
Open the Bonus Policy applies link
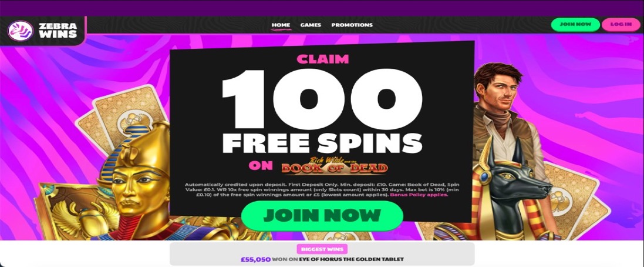[x=419, y=195]
